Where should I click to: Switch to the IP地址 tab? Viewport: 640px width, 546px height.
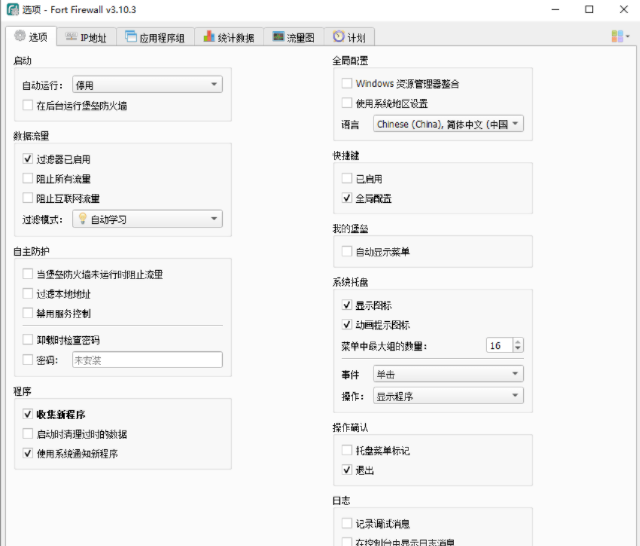pos(87,37)
